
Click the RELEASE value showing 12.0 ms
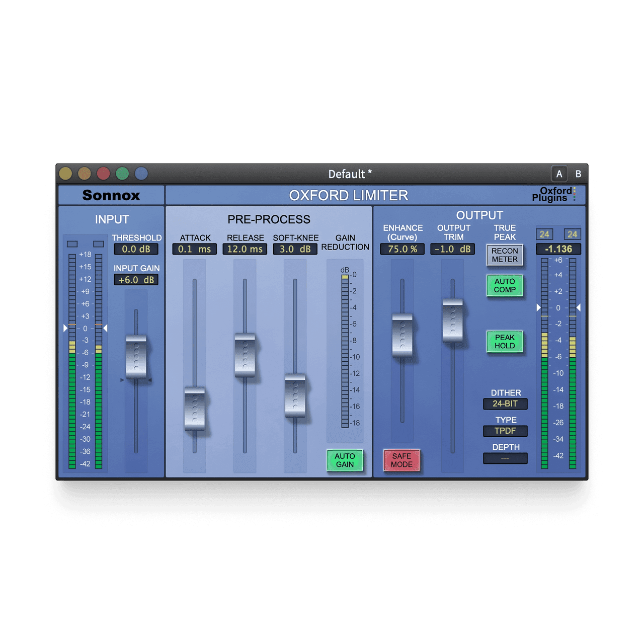coord(245,249)
